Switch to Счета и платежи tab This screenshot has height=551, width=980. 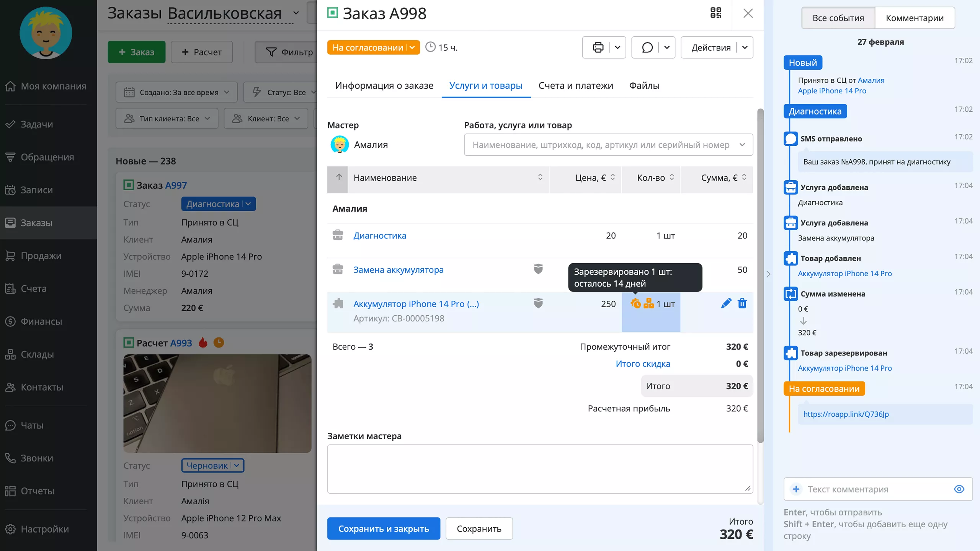pos(575,85)
